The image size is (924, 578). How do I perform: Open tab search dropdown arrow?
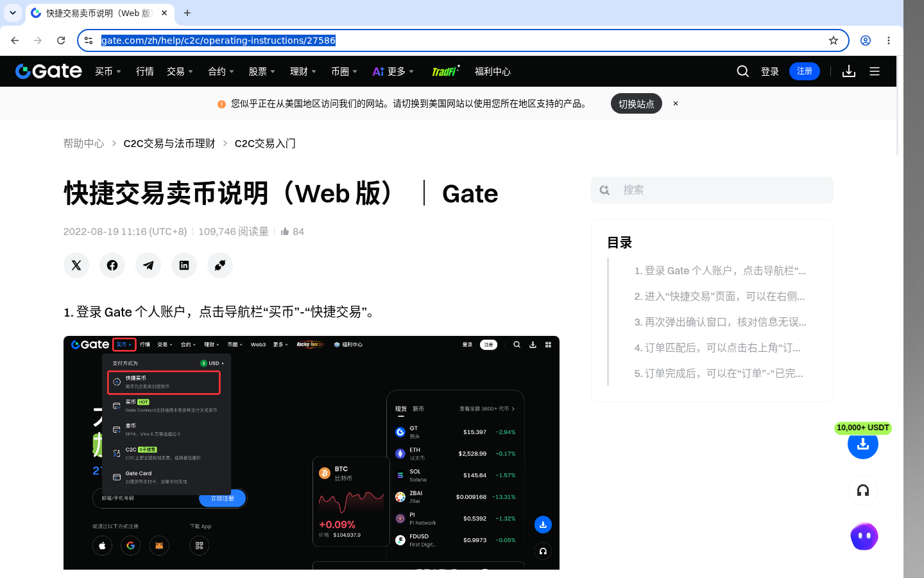click(x=13, y=13)
